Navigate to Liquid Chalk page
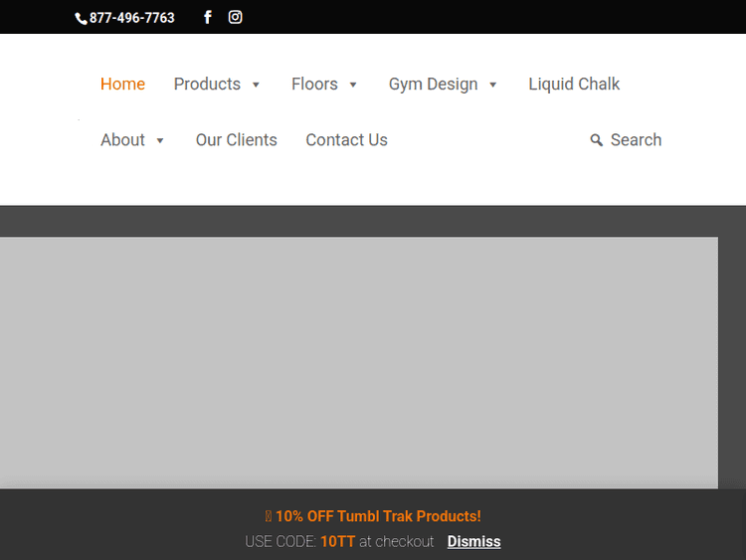 (x=574, y=85)
